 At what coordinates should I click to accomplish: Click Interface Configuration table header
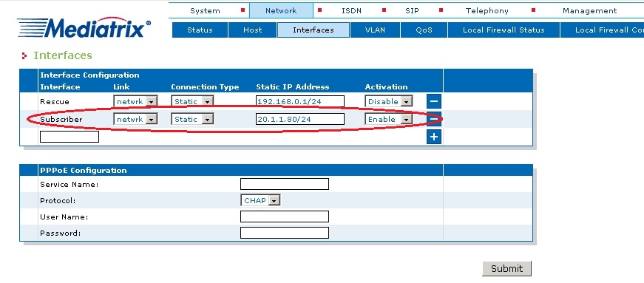(89, 75)
